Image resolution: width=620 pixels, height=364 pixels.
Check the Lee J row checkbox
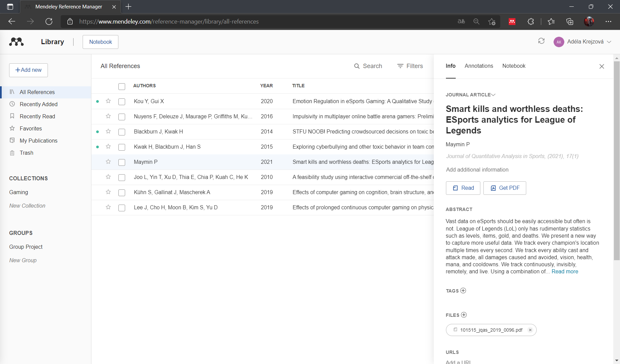pos(122,208)
